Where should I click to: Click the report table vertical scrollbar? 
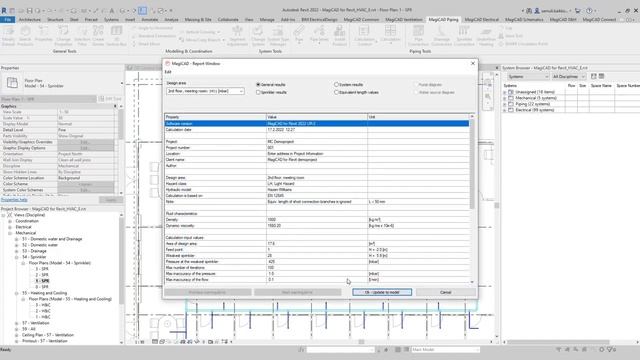click(472, 163)
